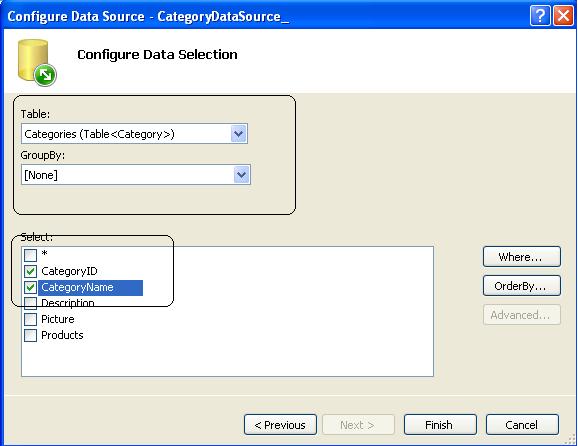This screenshot has width=578, height=446.
Task: Expand the GroupBy dropdown arrow
Action: pyautogui.click(x=241, y=175)
